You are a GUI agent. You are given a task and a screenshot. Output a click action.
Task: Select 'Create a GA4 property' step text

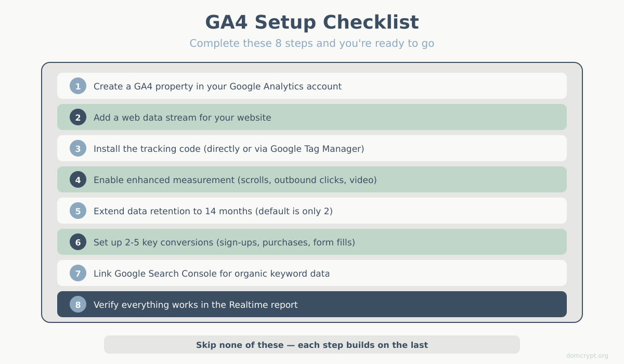217,86
